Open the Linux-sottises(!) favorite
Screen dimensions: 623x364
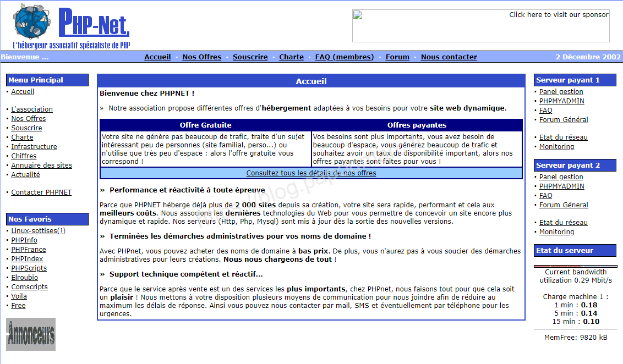[x=38, y=230]
